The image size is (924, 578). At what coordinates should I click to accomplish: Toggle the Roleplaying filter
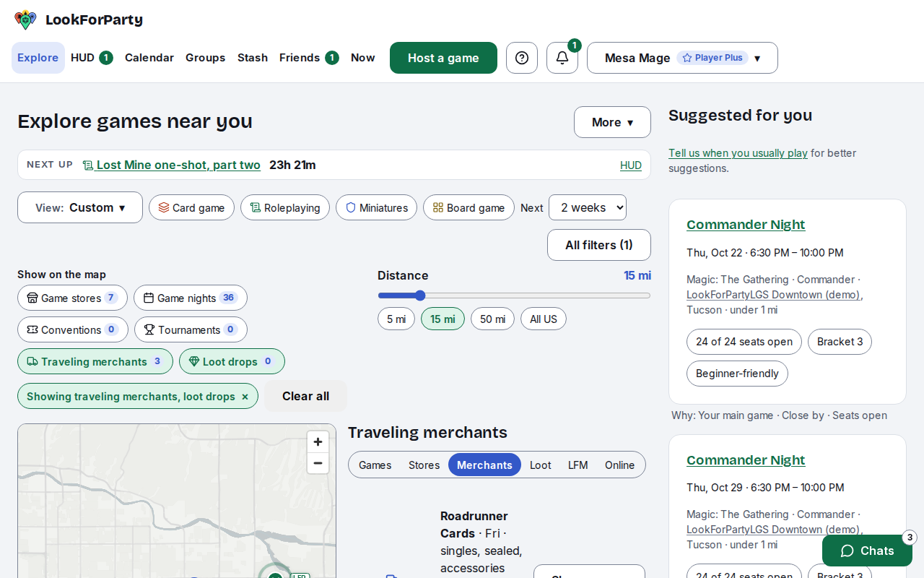point(285,207)
